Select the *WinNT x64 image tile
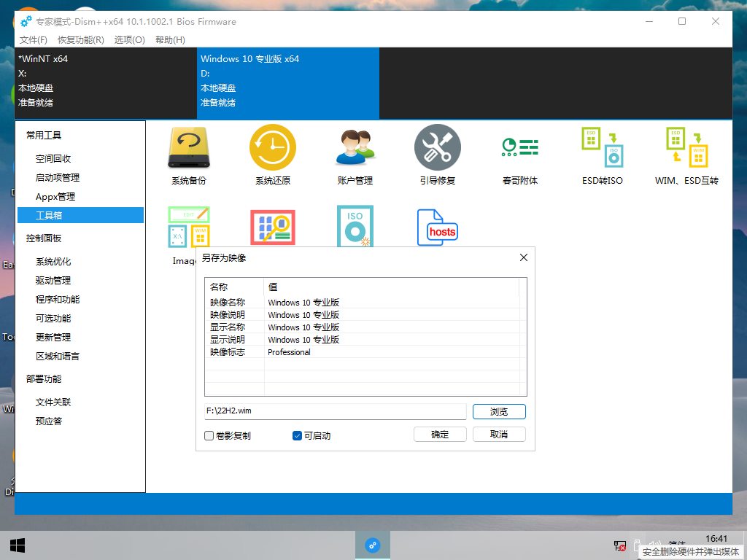This screenshot has width=747, height=560. point(106,83)
